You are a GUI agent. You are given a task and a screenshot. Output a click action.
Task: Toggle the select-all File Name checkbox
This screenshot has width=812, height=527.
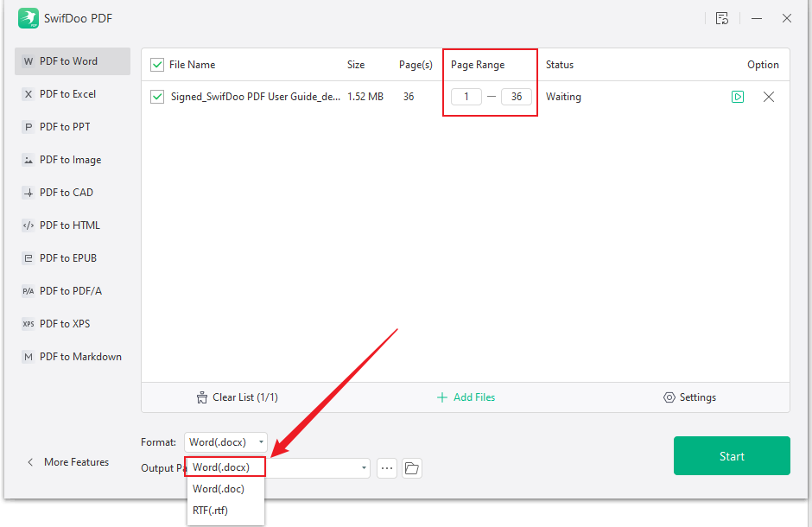[157, 65]
